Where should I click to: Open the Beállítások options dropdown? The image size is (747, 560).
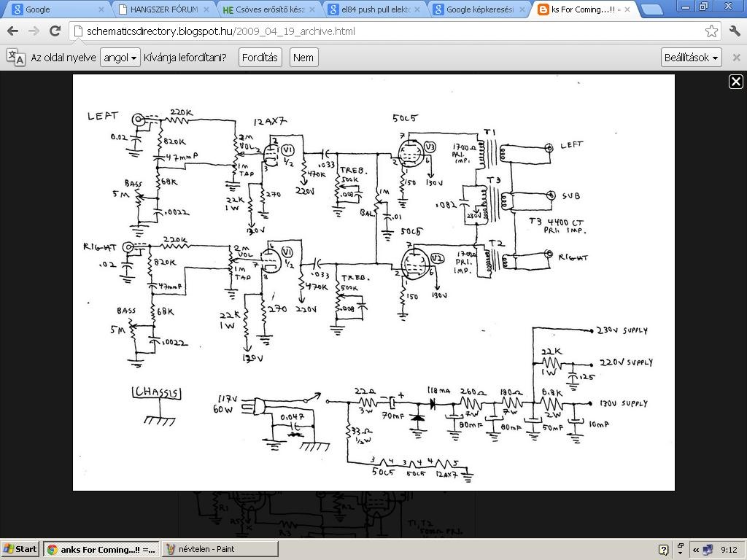coord(691,58)
